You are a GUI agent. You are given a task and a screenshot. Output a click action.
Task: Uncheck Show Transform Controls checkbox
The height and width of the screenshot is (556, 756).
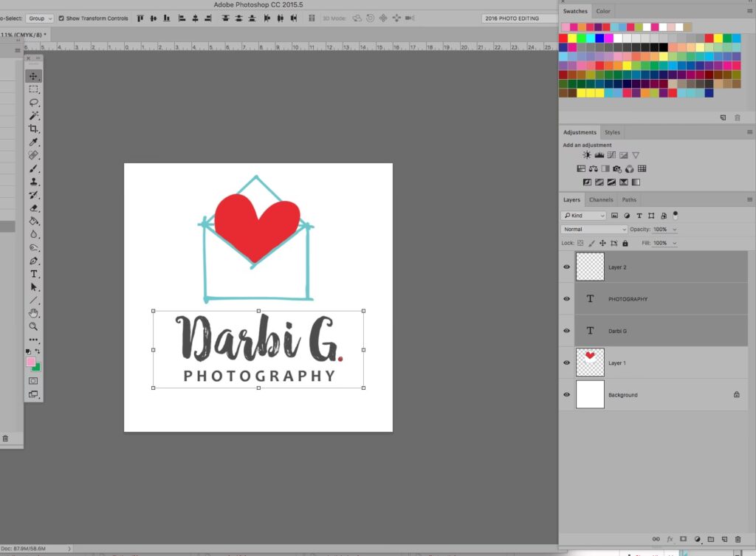[61, 18]
